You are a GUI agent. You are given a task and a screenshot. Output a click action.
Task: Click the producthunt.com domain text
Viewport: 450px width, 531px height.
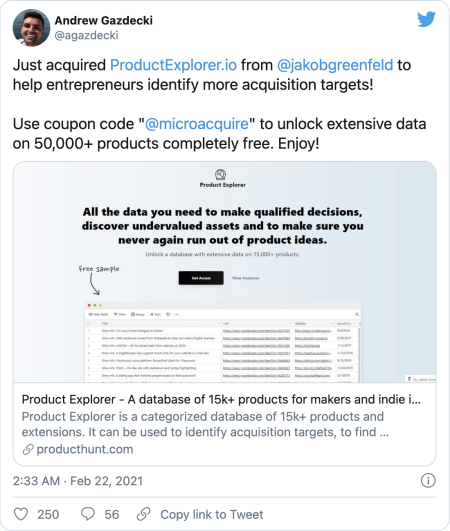click(85, 449)
